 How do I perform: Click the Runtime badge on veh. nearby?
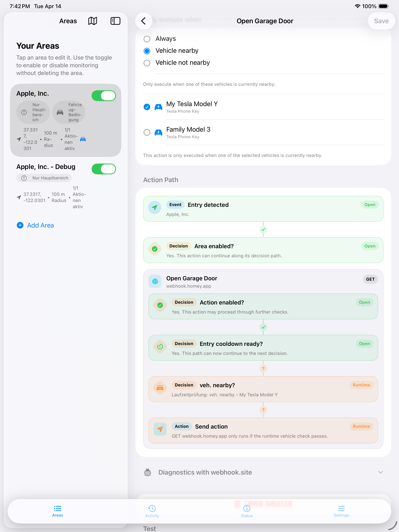[361, 385]
